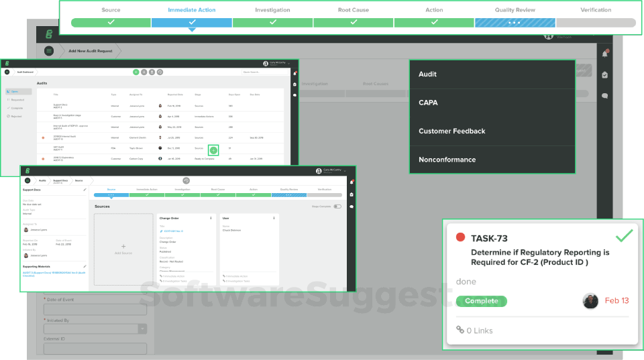
Task: Click the history icon above the Support Docs stage bar
Action: pyautogui.click(x=186, y=180)
